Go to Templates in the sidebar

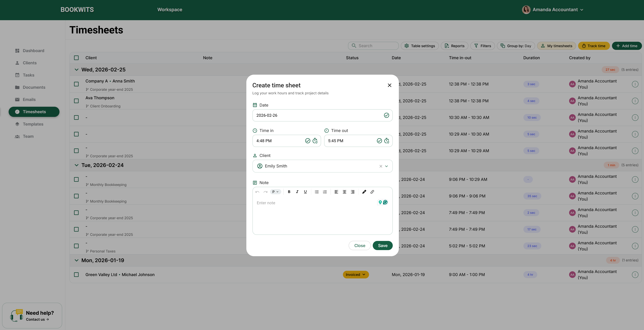click(x=33, y=124)
